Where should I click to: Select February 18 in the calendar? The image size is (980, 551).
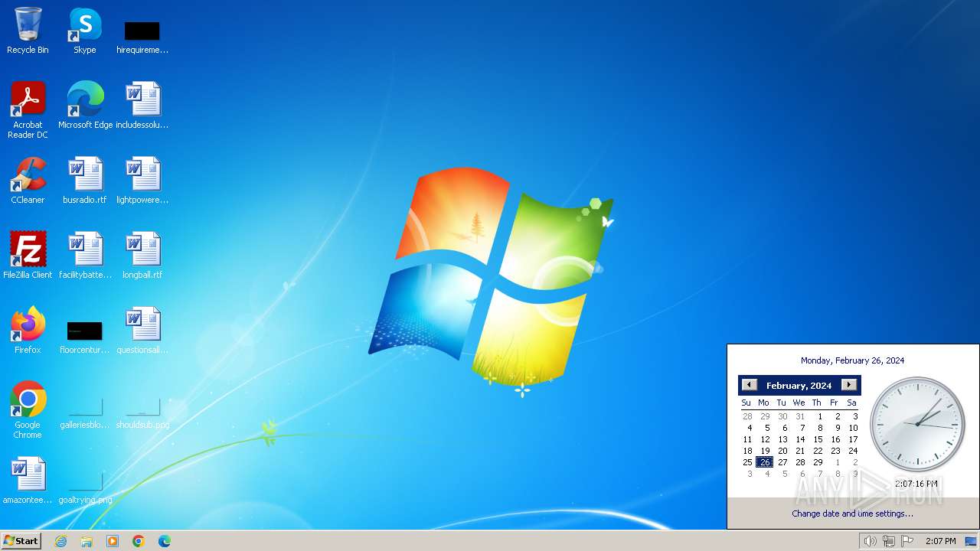pyautogui.click(x=747, y=451)
